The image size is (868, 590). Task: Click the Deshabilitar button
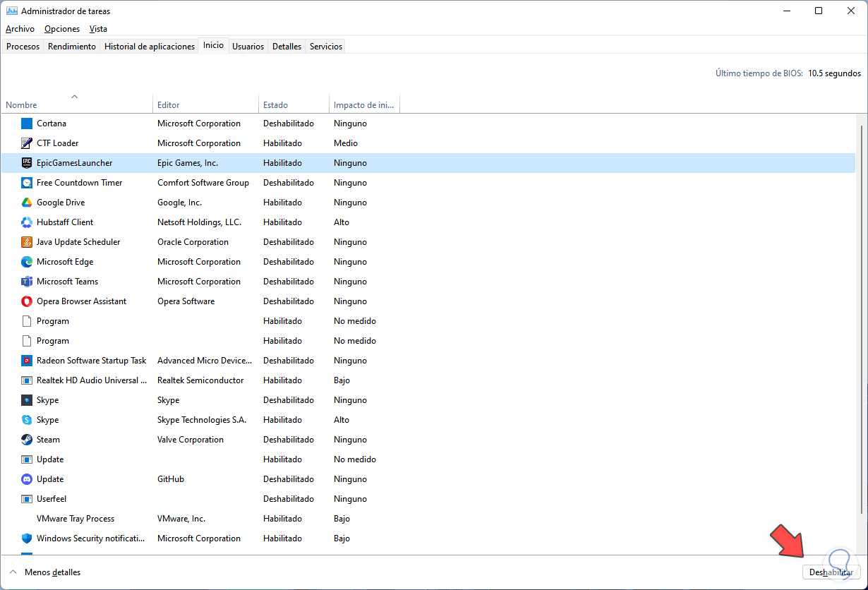pos(831,572)
